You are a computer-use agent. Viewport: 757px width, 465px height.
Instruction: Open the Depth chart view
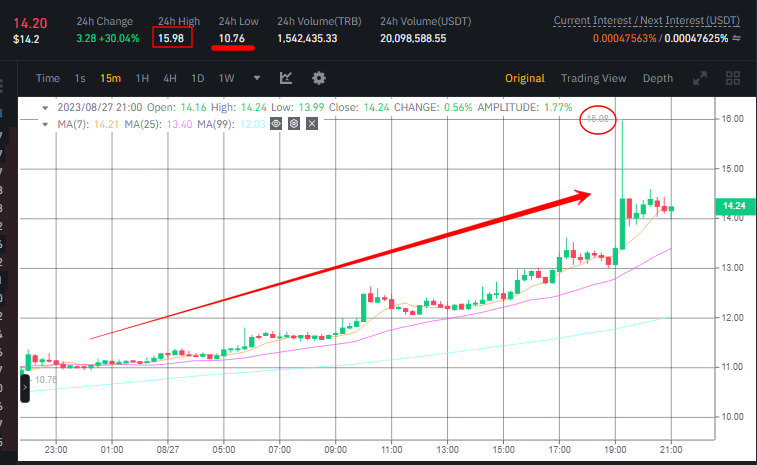(658, 78)
